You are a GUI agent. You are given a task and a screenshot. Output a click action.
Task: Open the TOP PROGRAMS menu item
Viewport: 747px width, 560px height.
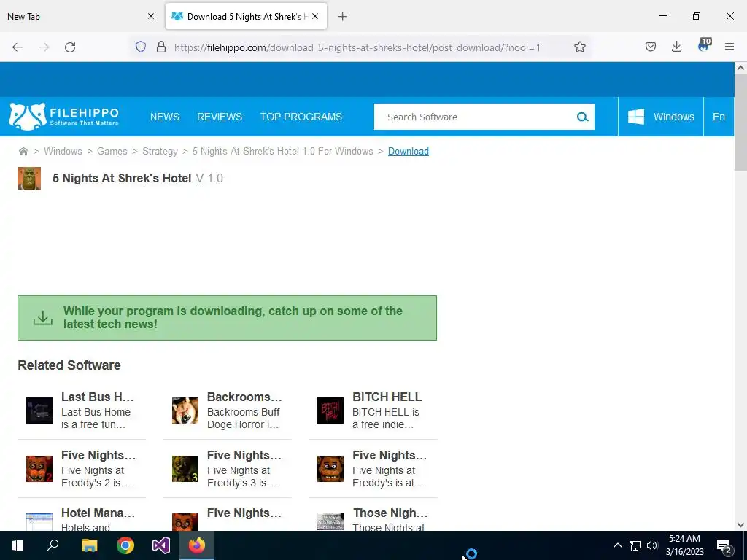301,117
